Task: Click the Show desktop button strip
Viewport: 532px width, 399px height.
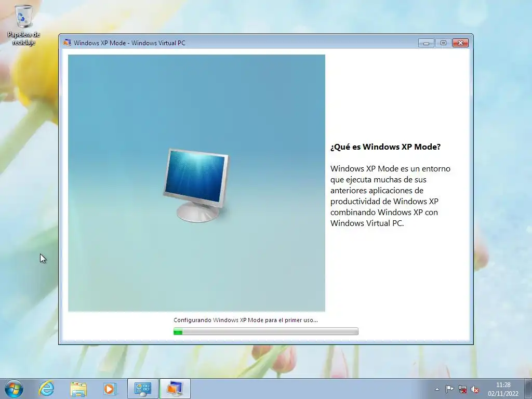Action: (x=528, y=389)
